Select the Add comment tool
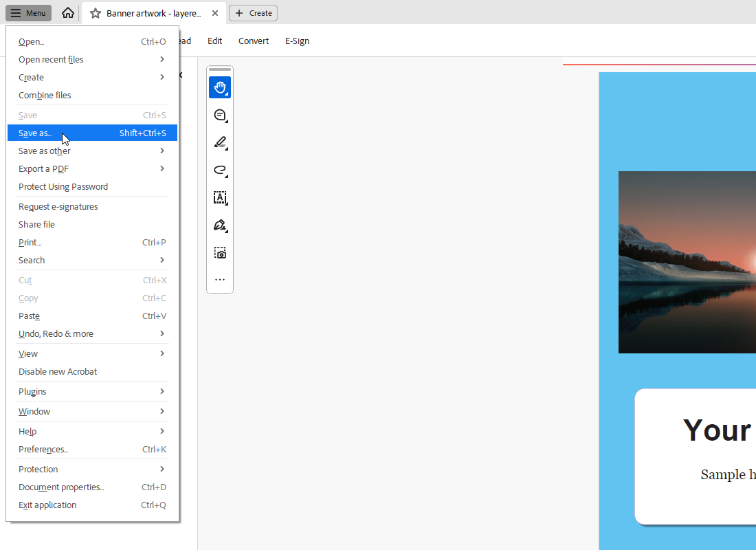The height and width of the screenshot is (550, 756). point(220,115)
